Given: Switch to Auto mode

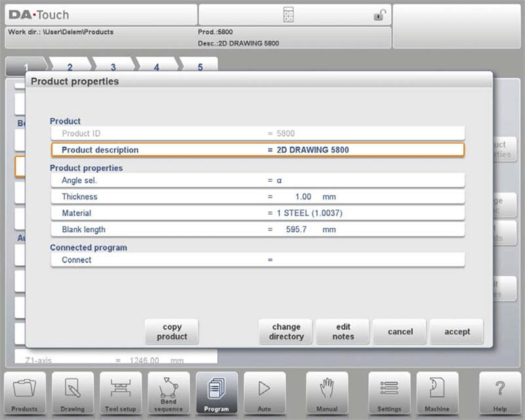Looking at the screenshot, I should [264, 392].
